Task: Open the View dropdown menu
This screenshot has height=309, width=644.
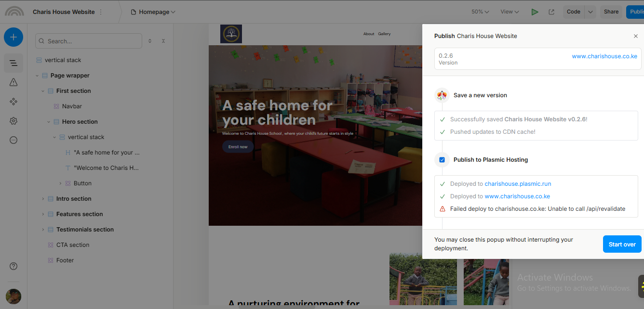Action: (x=510, y=12)
